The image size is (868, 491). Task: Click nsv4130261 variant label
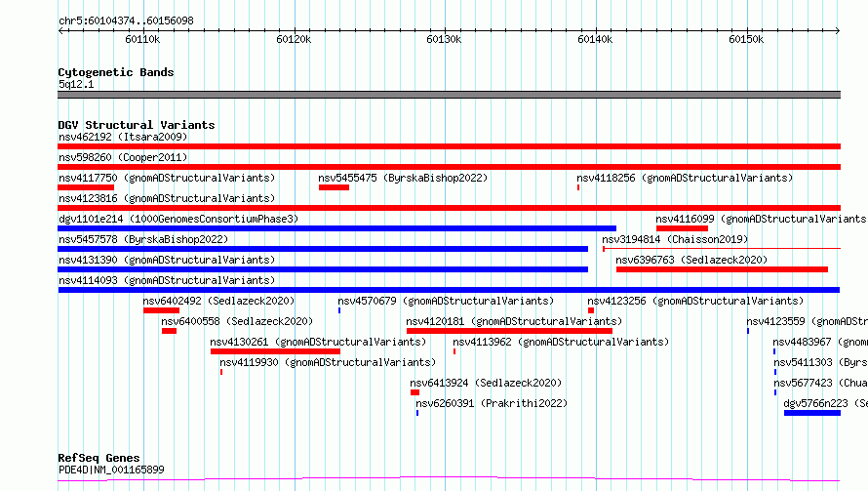pos(318,342)
